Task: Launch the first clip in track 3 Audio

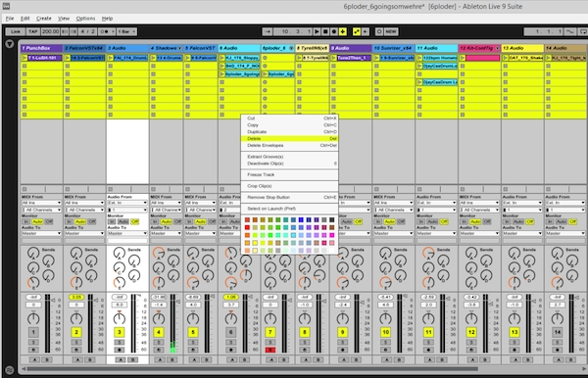Action: [110, 58]
